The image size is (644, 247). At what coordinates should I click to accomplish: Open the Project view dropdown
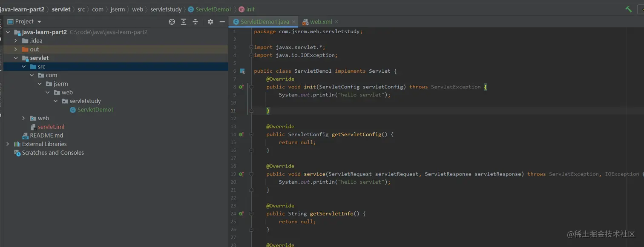coord(40,22)
